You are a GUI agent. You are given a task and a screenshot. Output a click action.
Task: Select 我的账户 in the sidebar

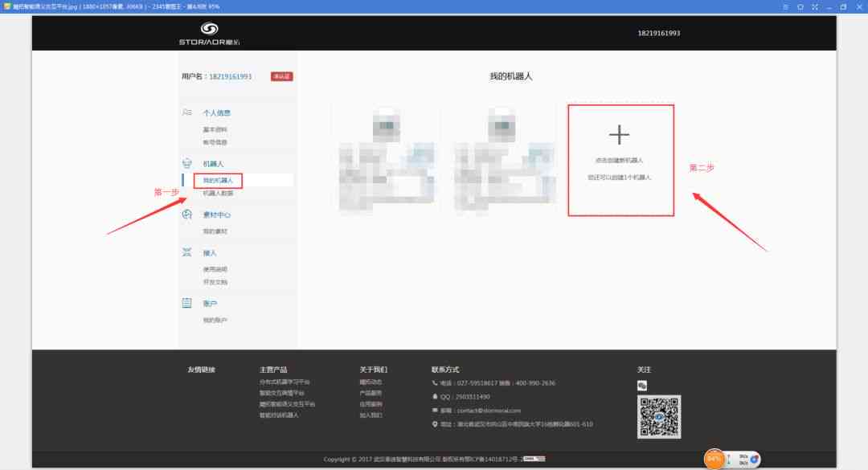[215, 320]
